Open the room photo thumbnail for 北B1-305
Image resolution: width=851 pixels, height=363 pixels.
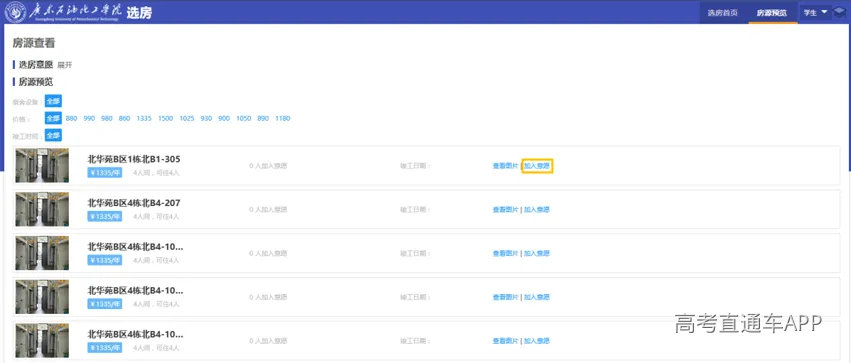42,165
